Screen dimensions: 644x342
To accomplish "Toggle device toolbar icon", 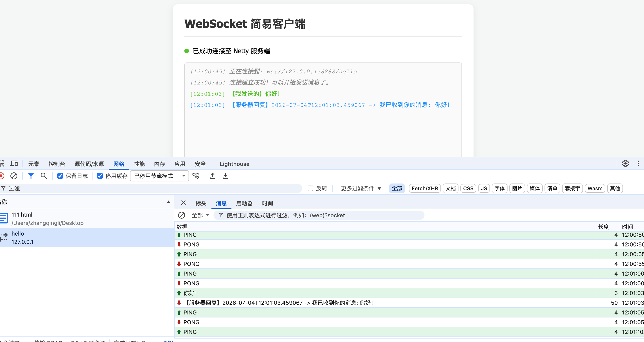I will click(14, 164).
